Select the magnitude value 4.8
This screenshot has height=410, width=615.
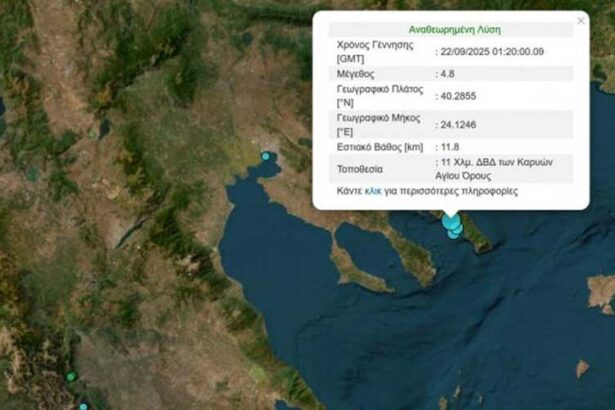pyautogui.click(x=447, y=73)
